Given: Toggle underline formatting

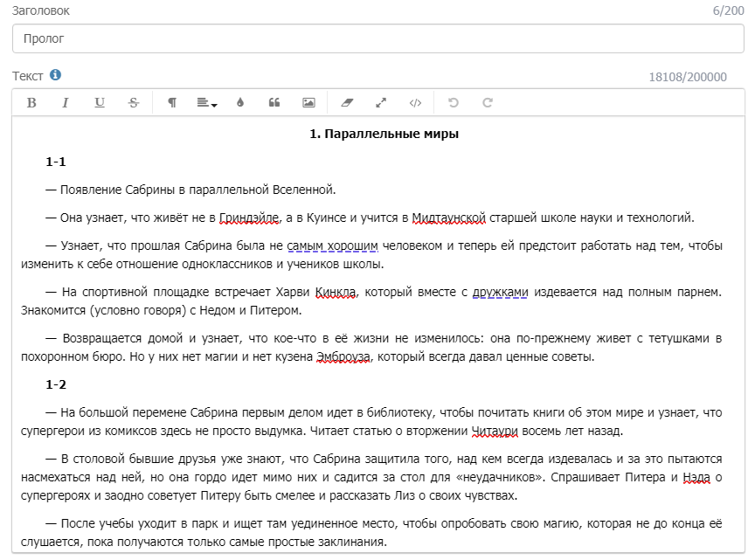Looking at the screenshot, I should coord(100,102).
